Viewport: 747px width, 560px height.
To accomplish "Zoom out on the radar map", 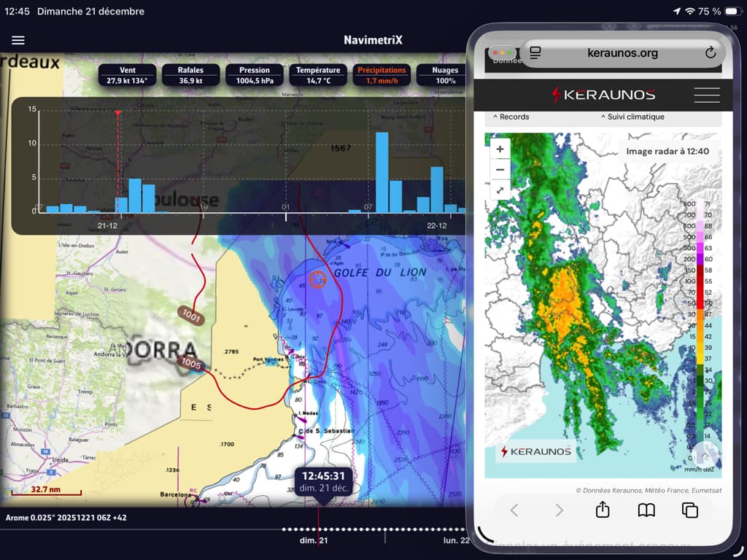I will point(500,170).
